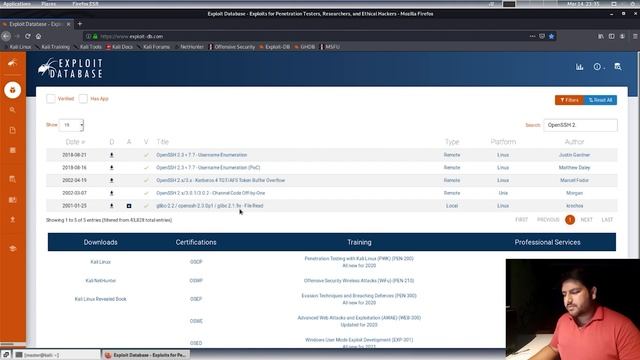This screenshot has height=360, width=640.
Task: Enable the Has App checkbox
Action: 83,99
